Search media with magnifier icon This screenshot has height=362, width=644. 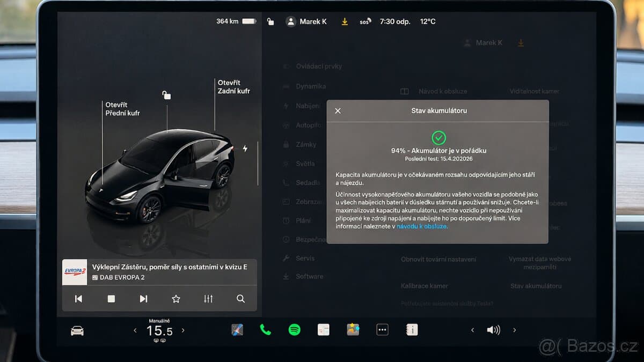point(240,299)
